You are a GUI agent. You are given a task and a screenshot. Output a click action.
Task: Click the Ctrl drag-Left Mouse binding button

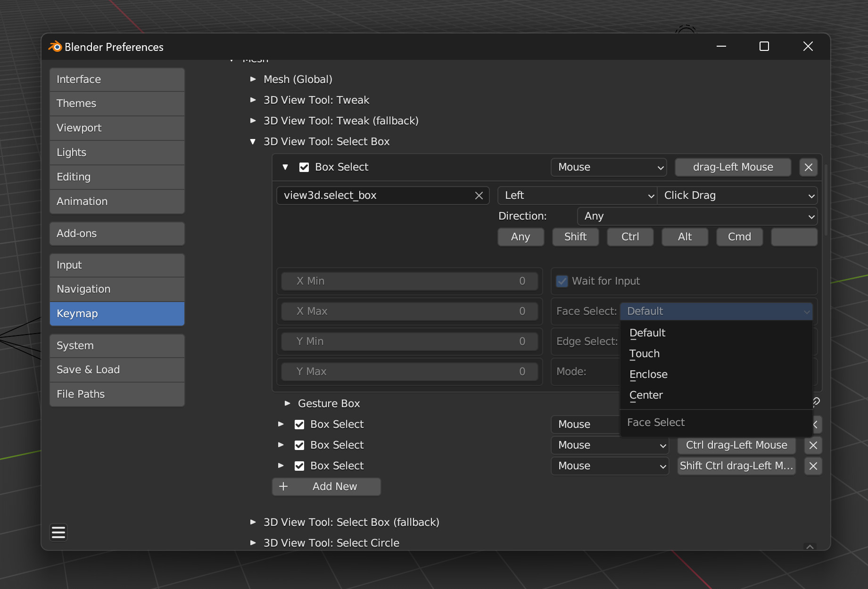[x=736, y=445]
